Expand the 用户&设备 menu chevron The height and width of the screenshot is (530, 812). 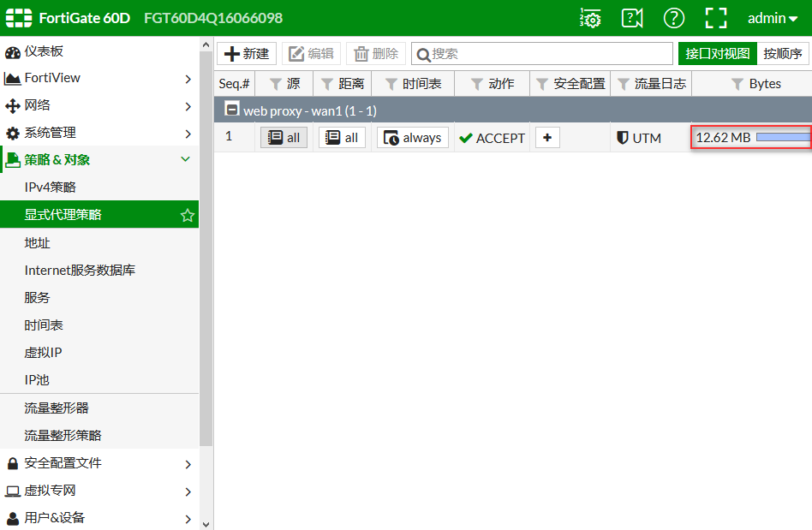pyautogui.click(x=188, y=519)
